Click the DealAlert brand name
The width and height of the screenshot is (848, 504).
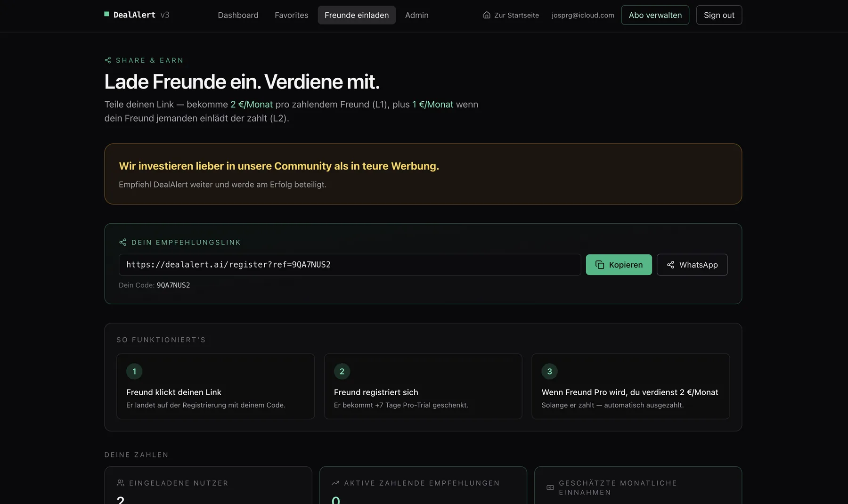(x=134, y=15)
